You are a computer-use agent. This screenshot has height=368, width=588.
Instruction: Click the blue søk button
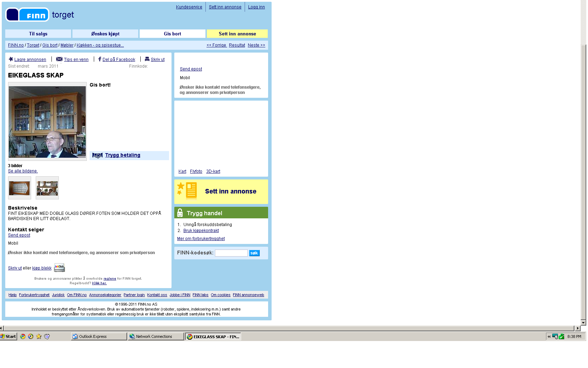coord(254,253)
